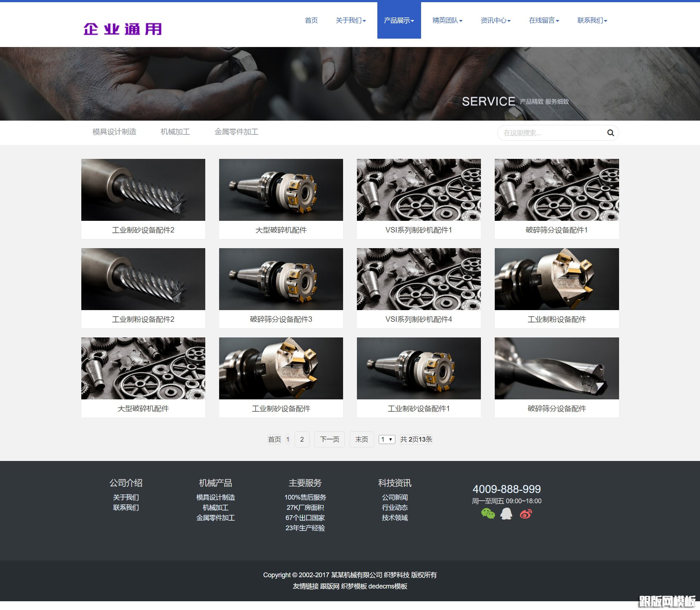Click the search magnifier icon
This screenshot has height=610, width=700.
[610, 133]
